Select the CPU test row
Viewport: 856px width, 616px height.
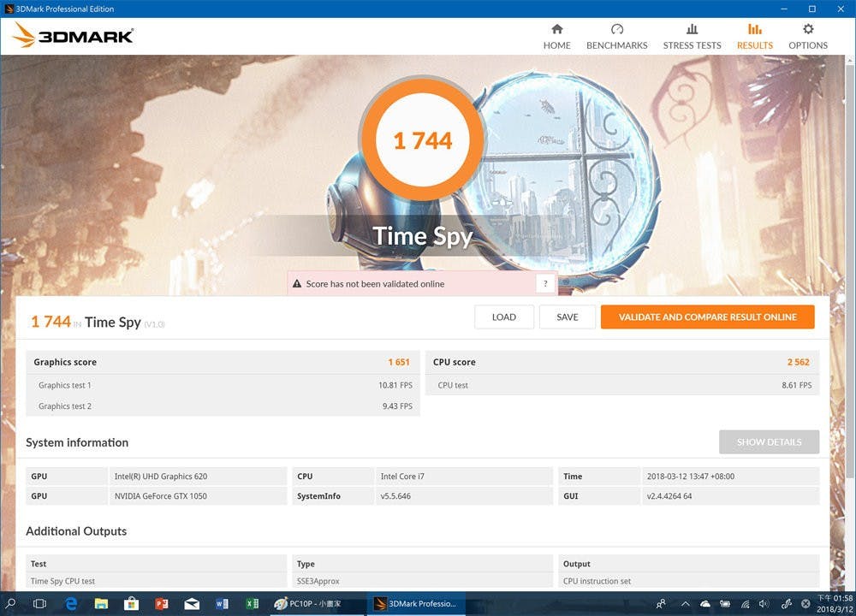(x=622, y=385)
